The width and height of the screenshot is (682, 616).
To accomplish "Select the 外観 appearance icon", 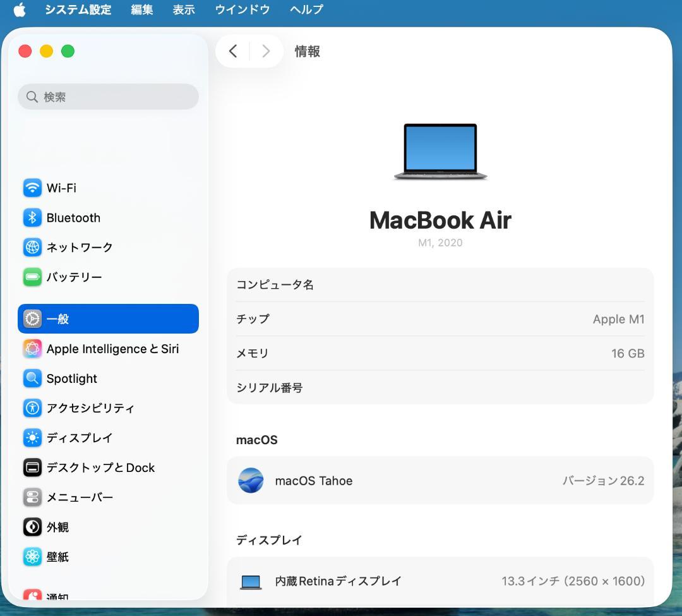I will click(x=32, y=527).
